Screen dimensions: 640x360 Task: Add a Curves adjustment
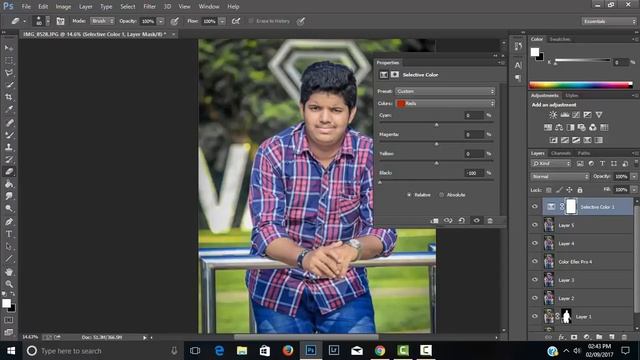pos(576,115)
